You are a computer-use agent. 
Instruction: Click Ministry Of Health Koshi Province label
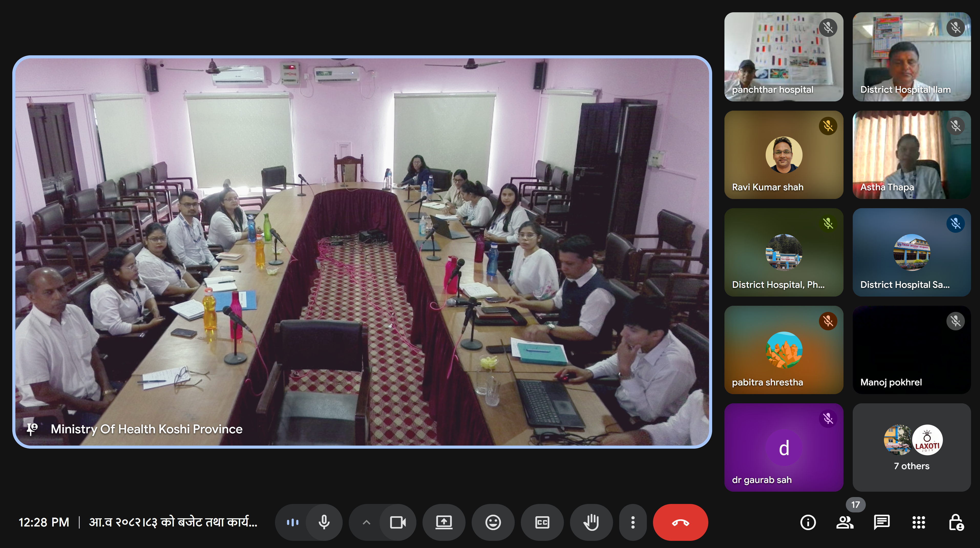click(x=146, y=429)
